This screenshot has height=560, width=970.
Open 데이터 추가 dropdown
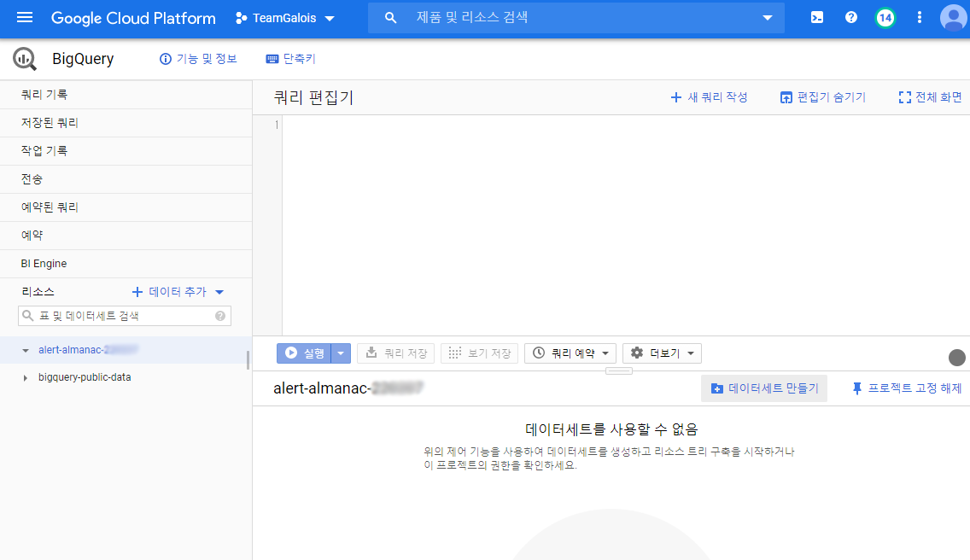tap(178, 291)
